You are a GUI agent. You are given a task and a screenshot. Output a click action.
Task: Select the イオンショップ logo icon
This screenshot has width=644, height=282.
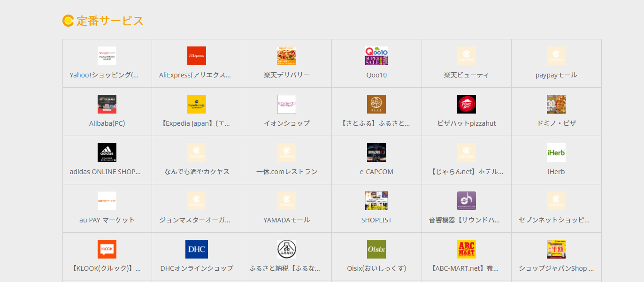click(x=287, y=104)
